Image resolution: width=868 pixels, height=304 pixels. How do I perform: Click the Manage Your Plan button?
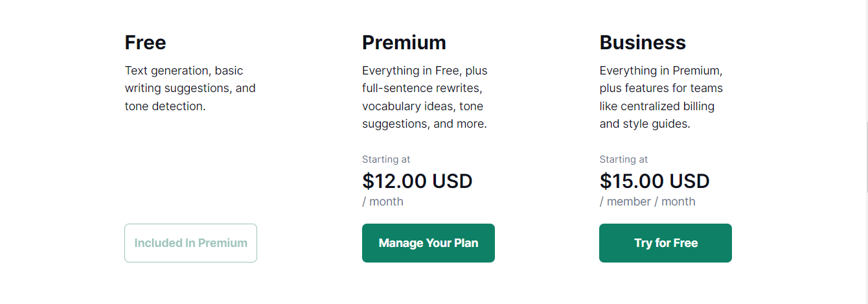point(428,243)
